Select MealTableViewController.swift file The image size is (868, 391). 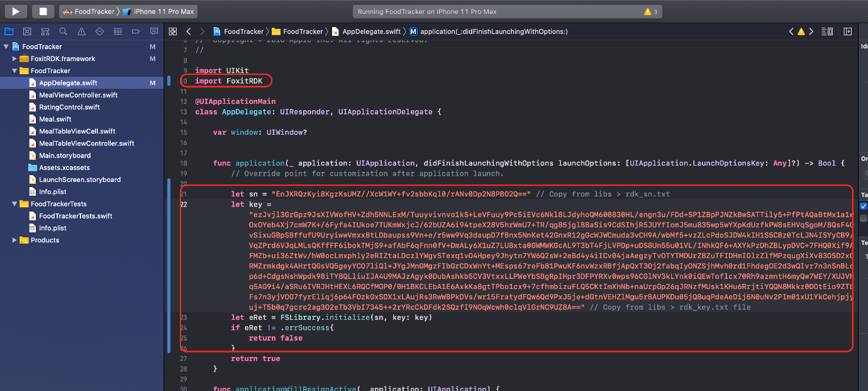(82, 143)
